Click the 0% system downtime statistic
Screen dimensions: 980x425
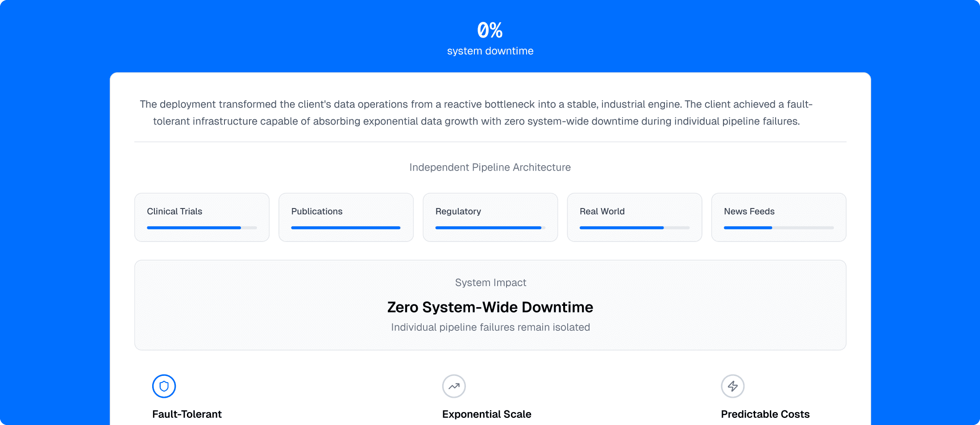(x=490, y=30)
